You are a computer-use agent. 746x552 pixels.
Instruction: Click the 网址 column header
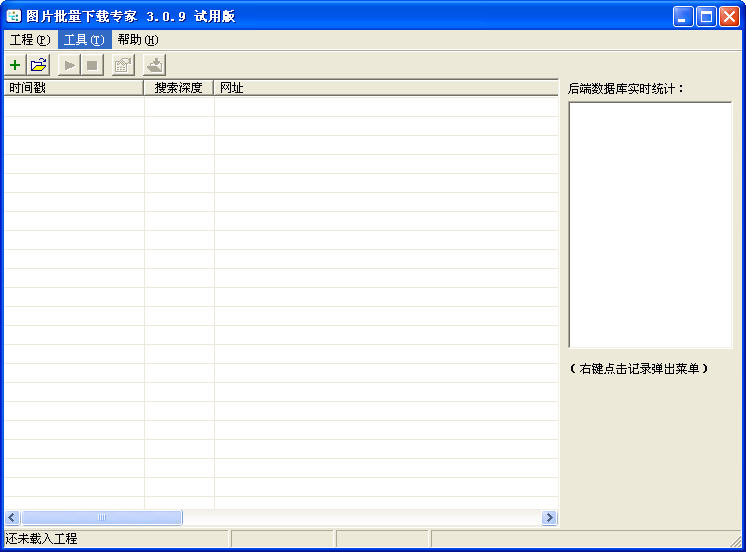click(x=386, y=88)
